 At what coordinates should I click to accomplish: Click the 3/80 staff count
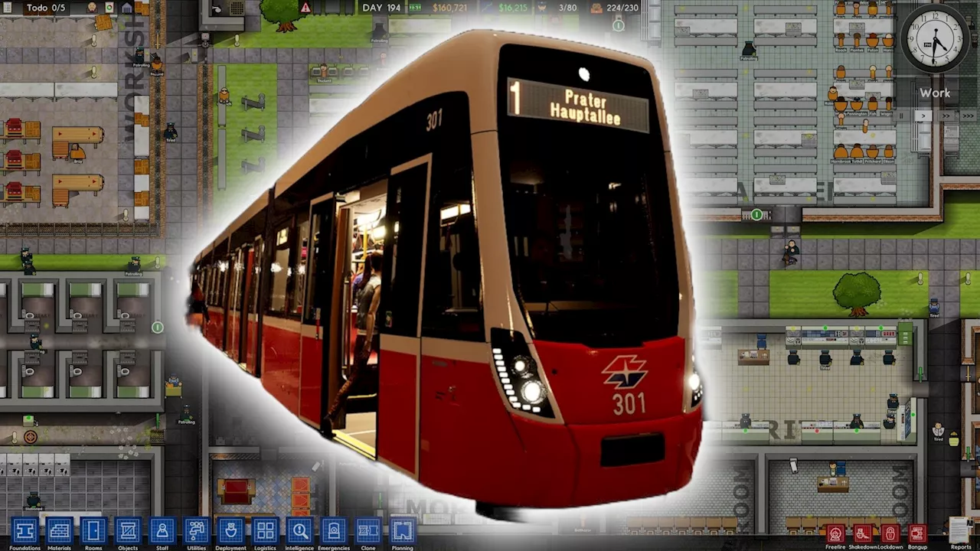[x=567, y=8]
